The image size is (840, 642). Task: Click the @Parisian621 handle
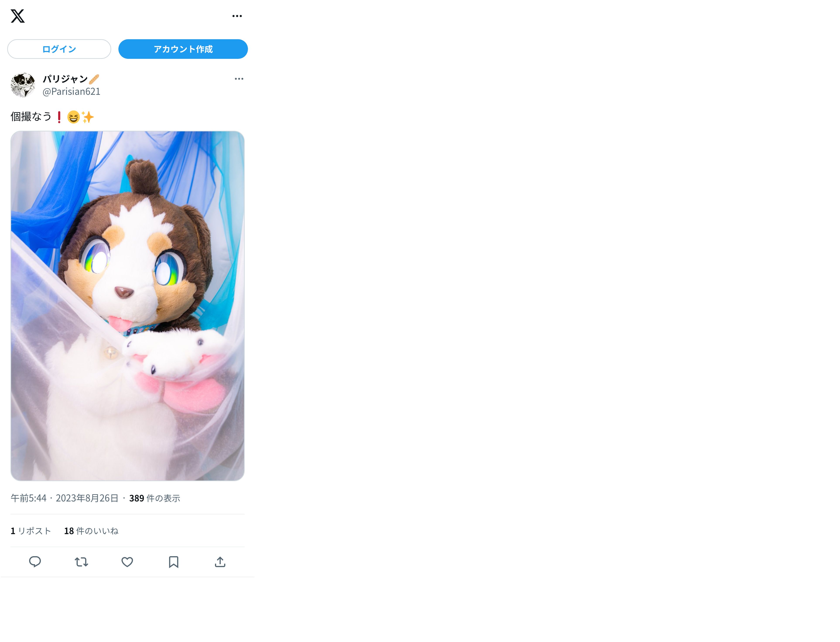pos(72,91)
